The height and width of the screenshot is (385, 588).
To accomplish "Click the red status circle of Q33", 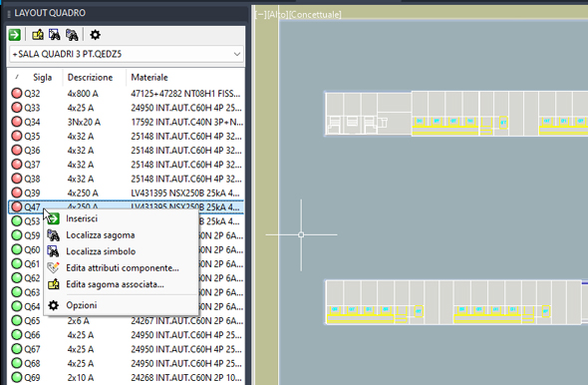I will [17, 108].
